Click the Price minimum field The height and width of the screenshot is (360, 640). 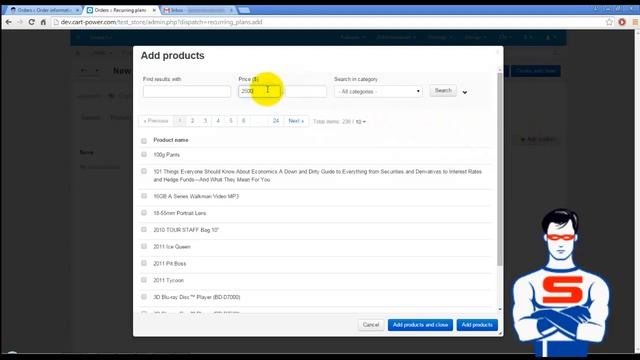pyautogui.click(x=260, y=91)
